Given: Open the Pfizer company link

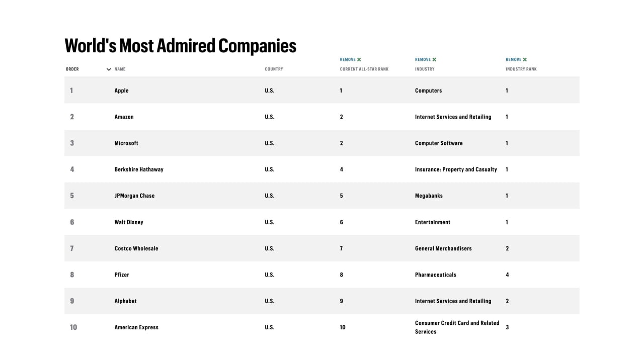Looking at the screenshot, I should click(x=122, y=275).
